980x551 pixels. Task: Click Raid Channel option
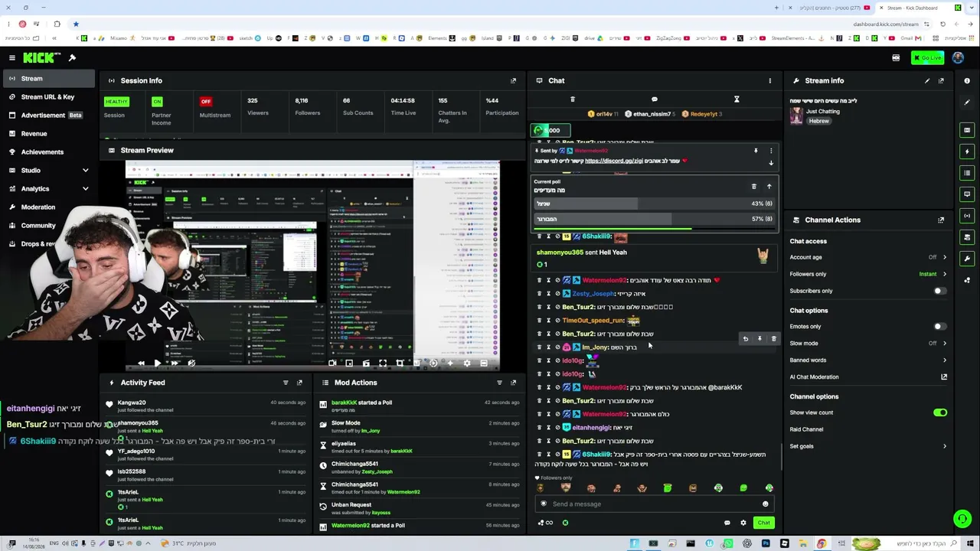click(x=807, y=429)
